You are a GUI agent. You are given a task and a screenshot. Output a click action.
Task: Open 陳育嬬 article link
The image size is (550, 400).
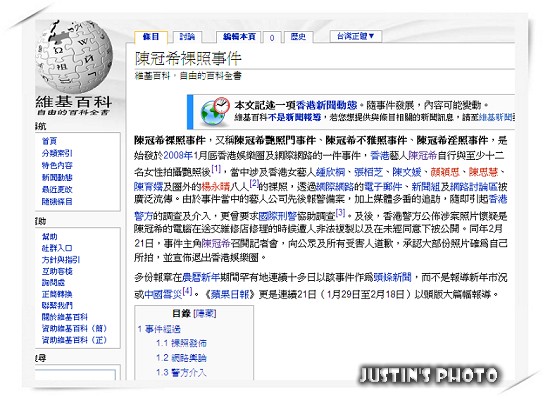click(148, 186)
